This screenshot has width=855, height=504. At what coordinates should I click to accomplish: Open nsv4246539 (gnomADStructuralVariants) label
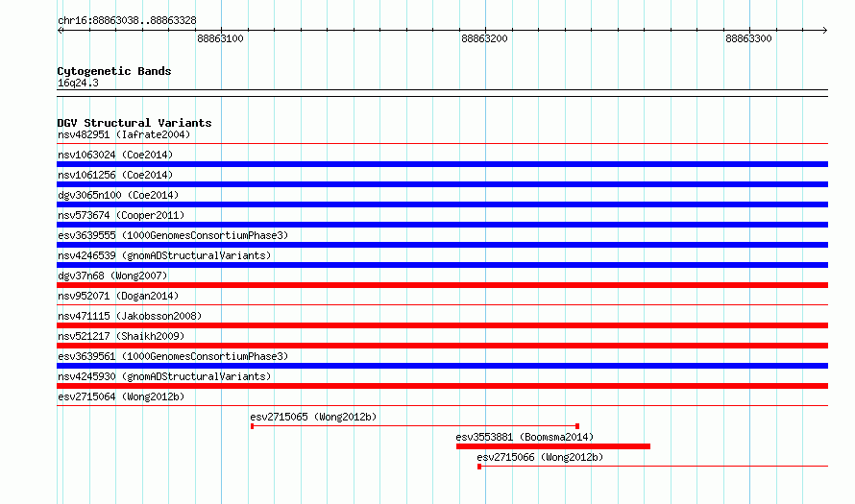[x=164, y=255]
